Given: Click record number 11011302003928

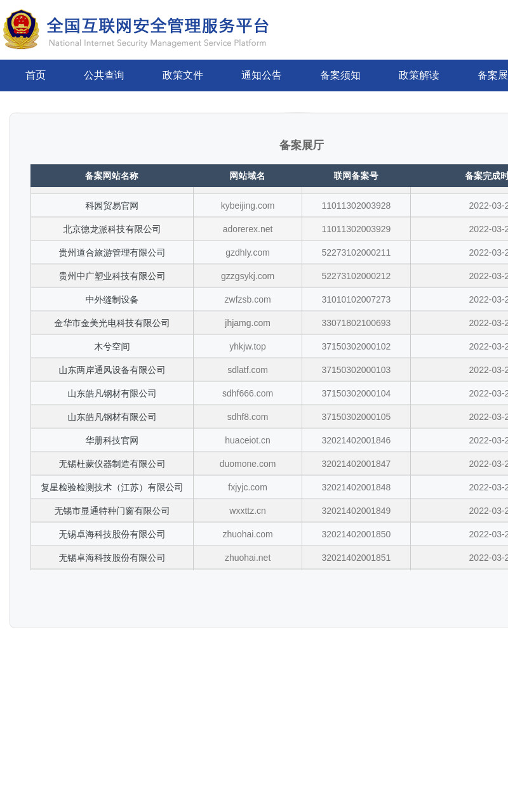Looking at the screenshot, I should point(356,206).
